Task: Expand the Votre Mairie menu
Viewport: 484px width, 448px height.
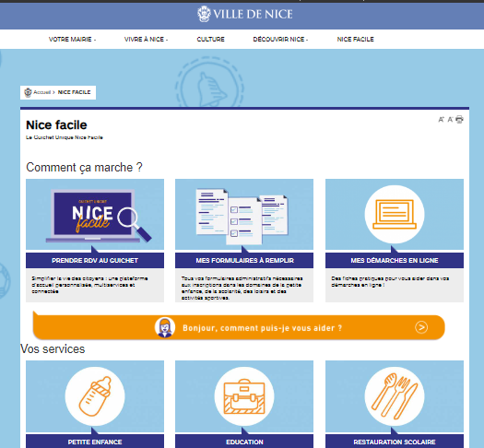Action: pos(72,40)
